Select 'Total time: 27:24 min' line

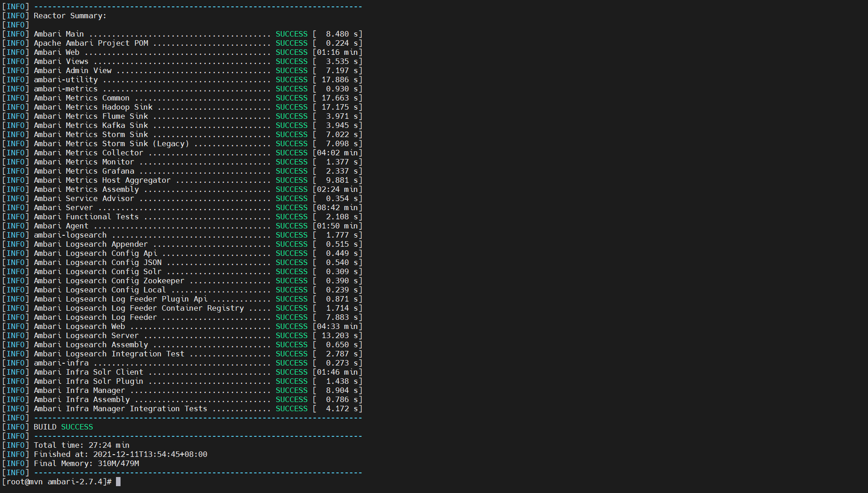[82, 445]
